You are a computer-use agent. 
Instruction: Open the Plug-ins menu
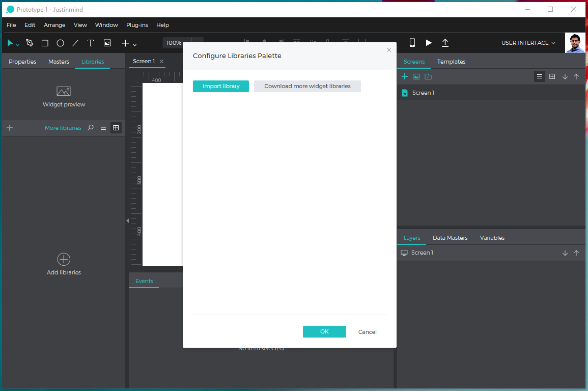[137, 25]
